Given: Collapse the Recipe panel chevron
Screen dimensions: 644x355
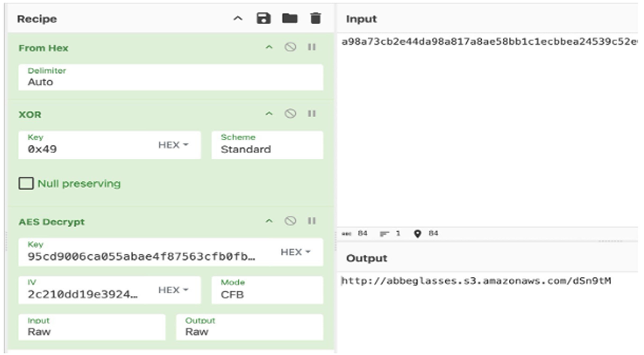Looking at the screenshot, I should click(238, 19).
